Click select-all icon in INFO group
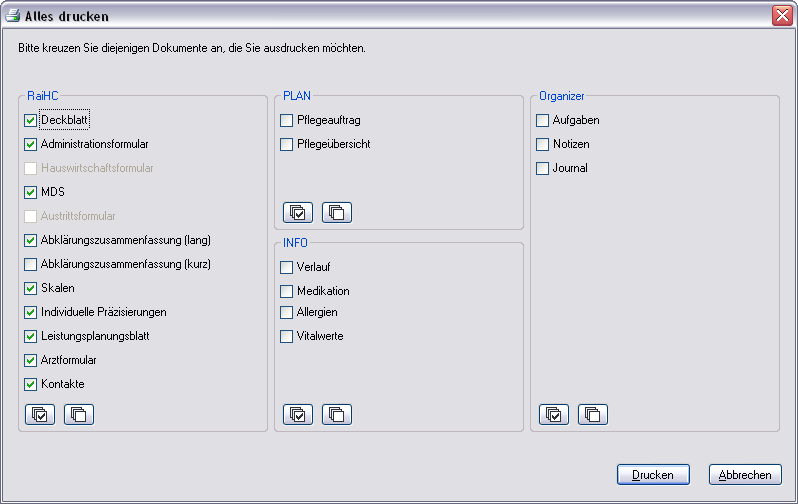798x504 pixels. coord(298,413)
